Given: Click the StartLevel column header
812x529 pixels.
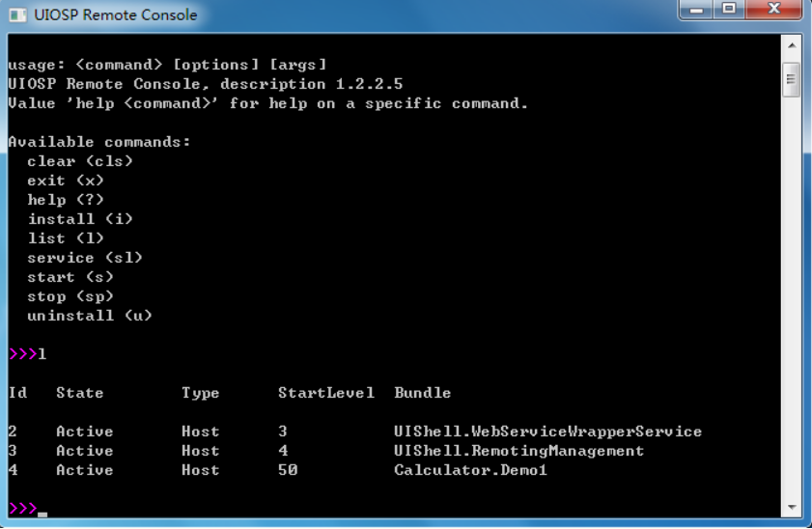Looking at the screenshot, I should click(x=326, y=393).
